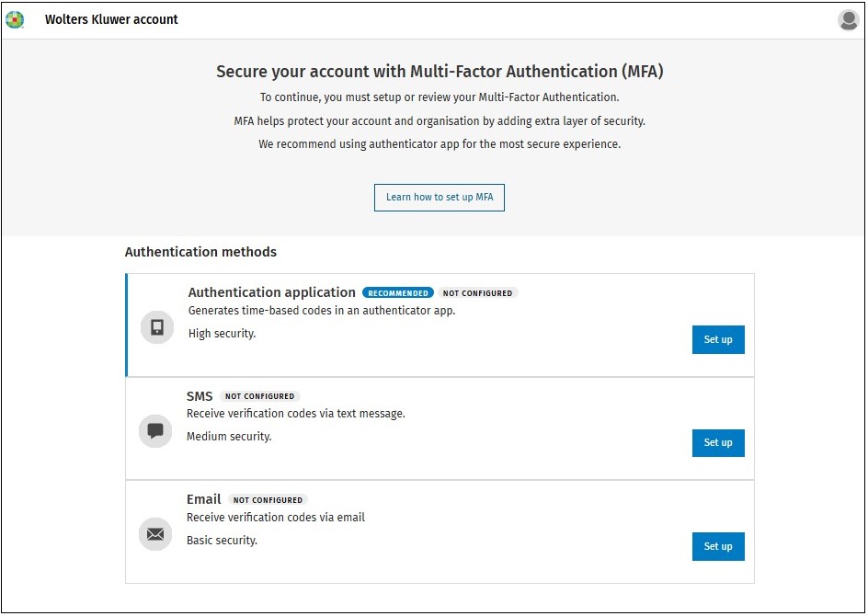
Task: Set up Email verification
Action: coord(718,547)
